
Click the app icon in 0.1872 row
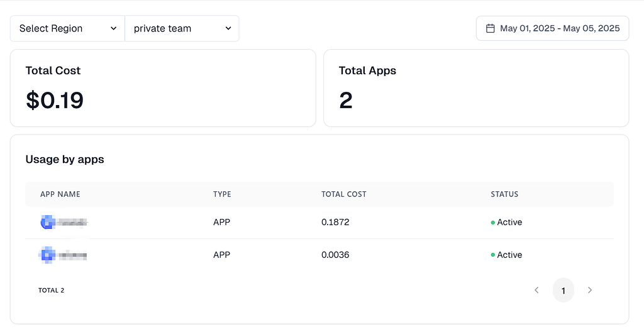point(48,222)
